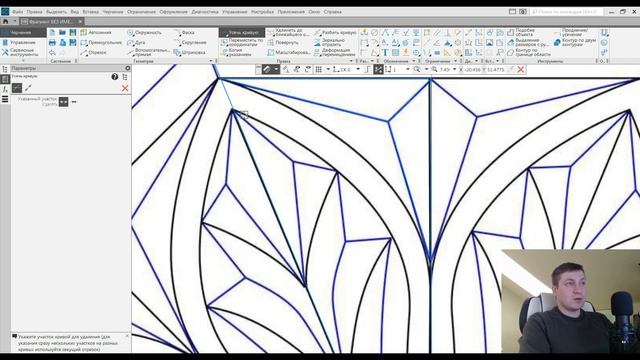640x360 pixels.
Task: Toggle Удалить segment option
Action: tap(63, 102)
